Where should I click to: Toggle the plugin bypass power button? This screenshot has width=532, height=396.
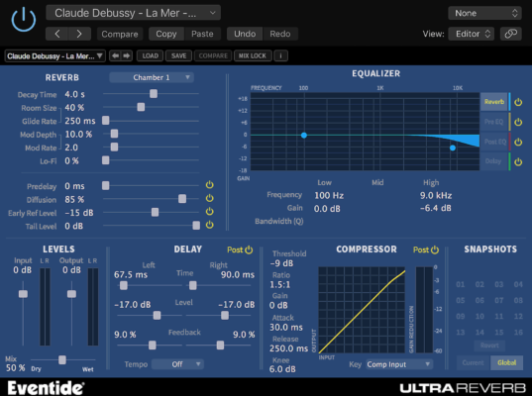pyautogui.click(x=24, y=20)
